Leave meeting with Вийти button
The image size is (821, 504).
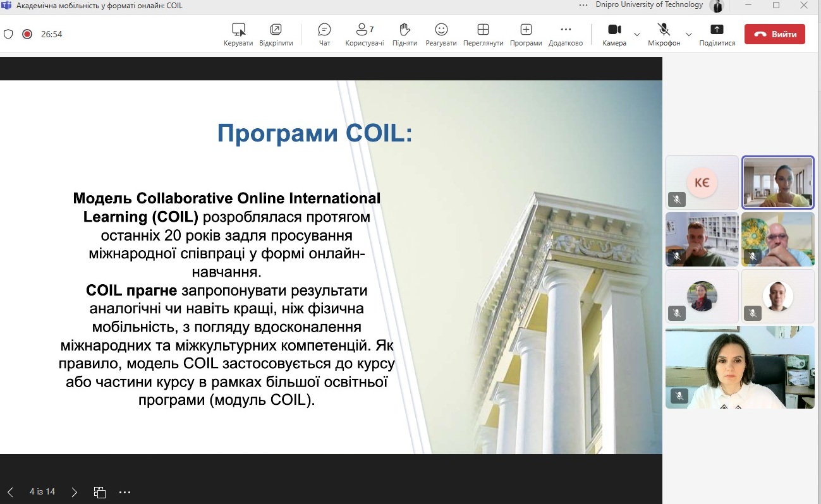774,34
